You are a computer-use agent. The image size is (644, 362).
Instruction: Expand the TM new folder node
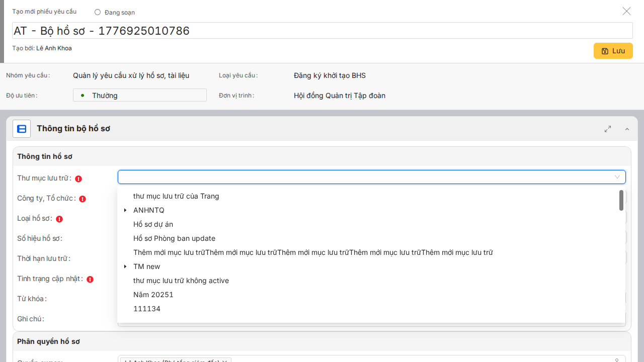pos(125,266)
